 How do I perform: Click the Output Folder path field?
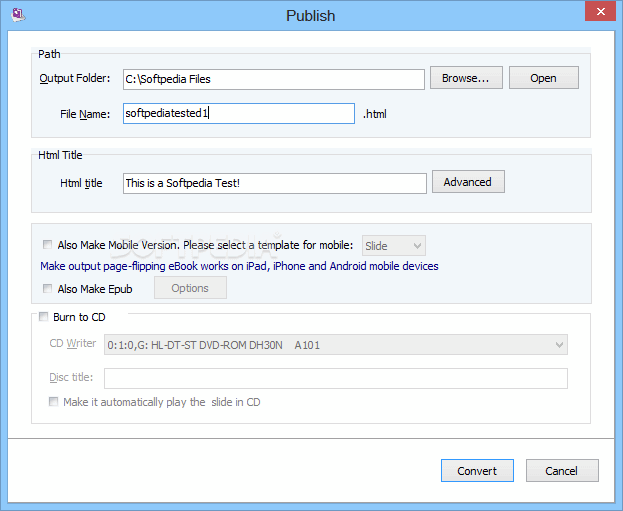click(x=273, y=79)
